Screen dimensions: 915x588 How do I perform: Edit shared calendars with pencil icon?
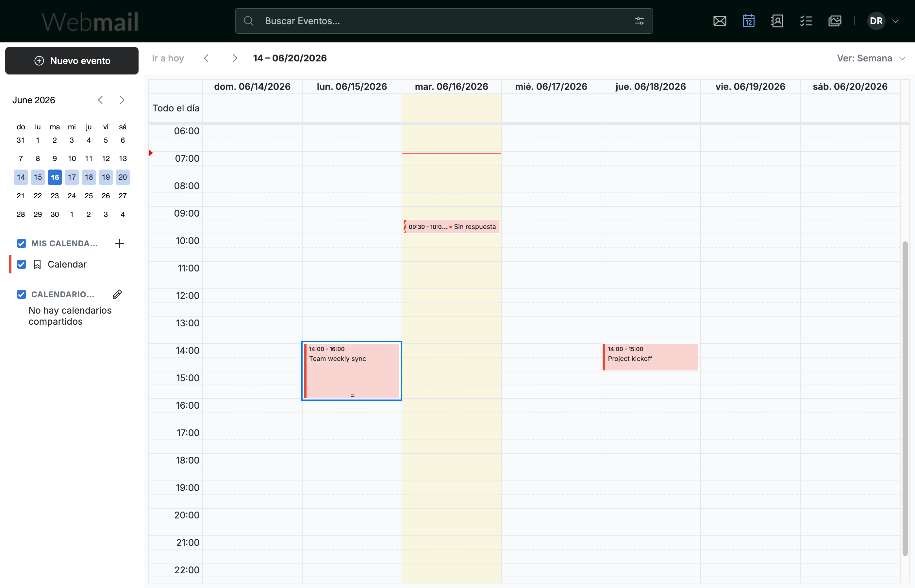[118, 294]
